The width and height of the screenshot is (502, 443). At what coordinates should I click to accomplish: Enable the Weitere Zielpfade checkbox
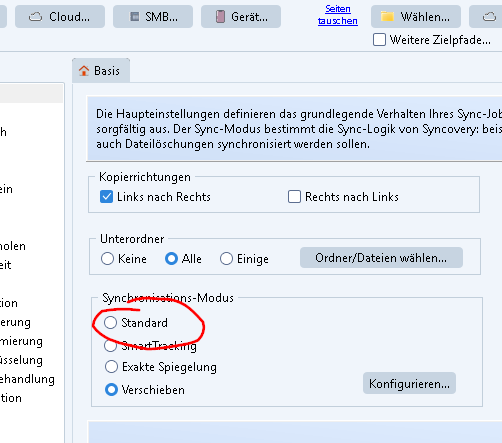379,40
